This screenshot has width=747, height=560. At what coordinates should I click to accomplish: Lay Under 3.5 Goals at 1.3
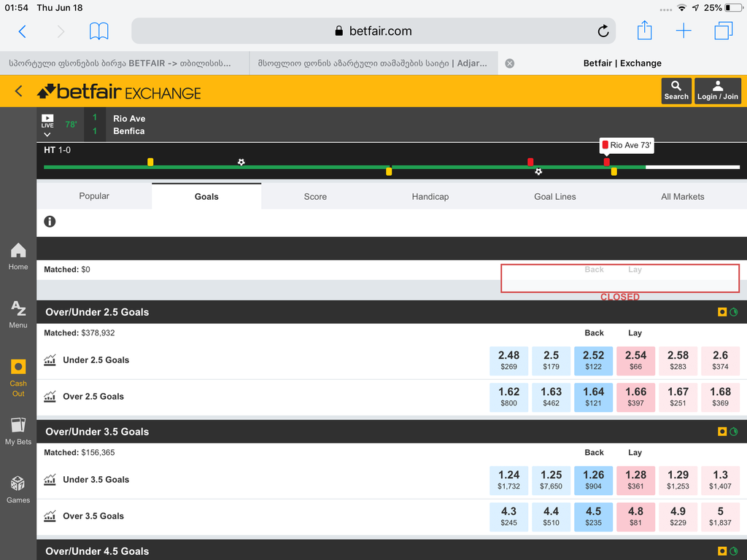[x=720, y=480]
